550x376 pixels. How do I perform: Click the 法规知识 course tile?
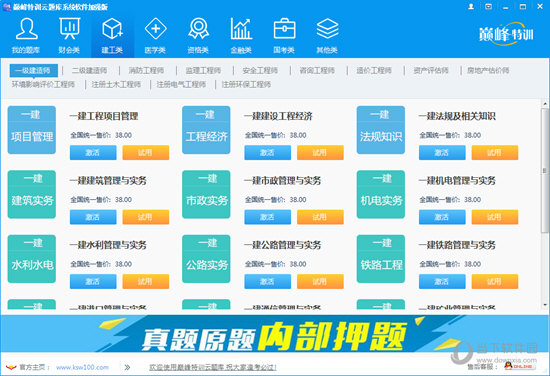tap(381, 130)
